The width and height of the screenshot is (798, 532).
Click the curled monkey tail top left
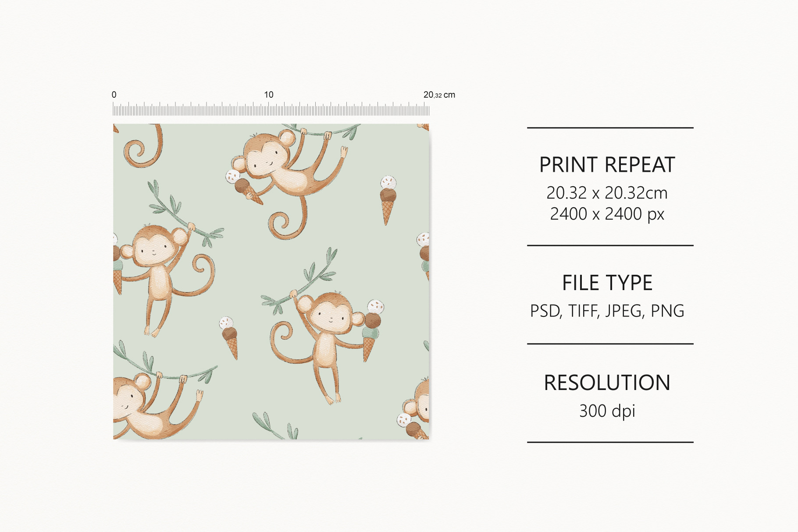(x=143, y=146)
